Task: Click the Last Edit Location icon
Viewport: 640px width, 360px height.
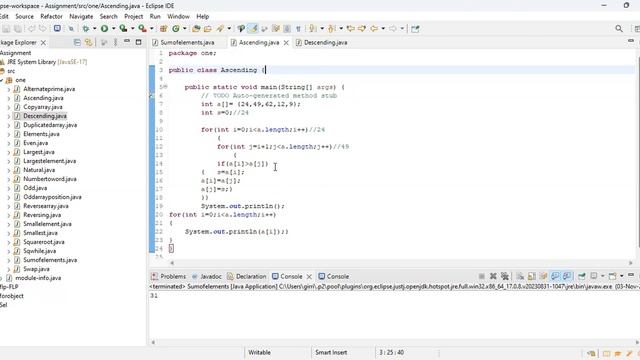Action: tap(350, 29)
